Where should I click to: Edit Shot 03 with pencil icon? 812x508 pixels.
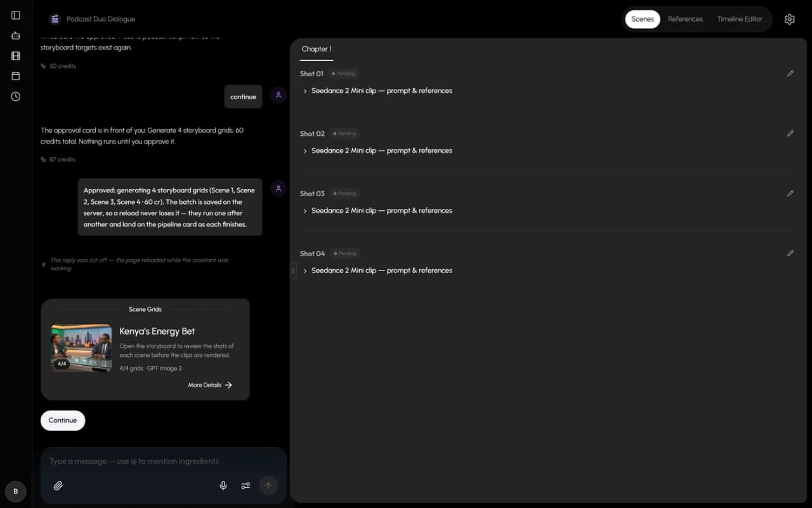point(790,193)
